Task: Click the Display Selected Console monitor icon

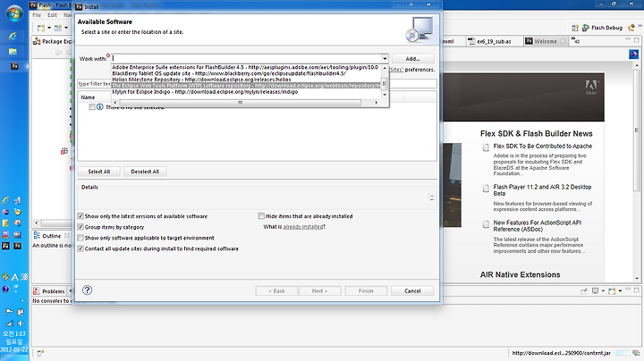Action: point(595,290)
